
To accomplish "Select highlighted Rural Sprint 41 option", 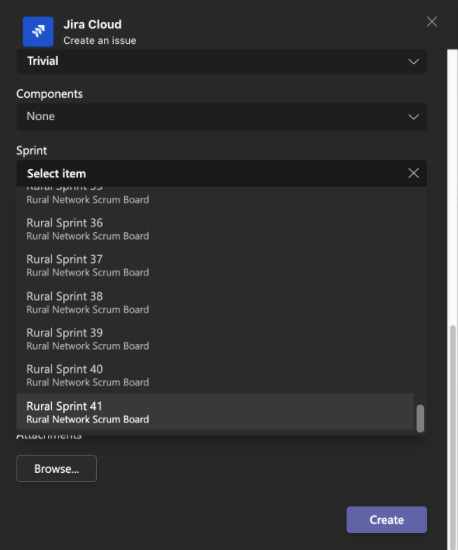I will tap(215, 412).
